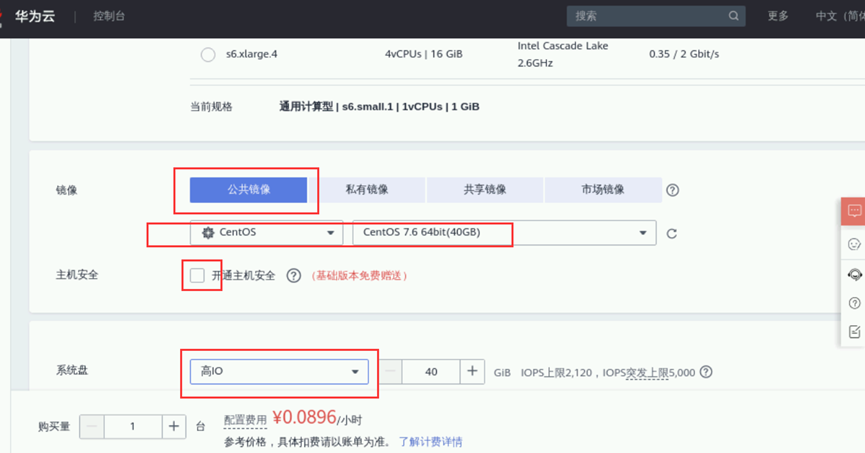Screen dimensions: 865x453
Task: Open the 控制台 console link
Action: 109,16
